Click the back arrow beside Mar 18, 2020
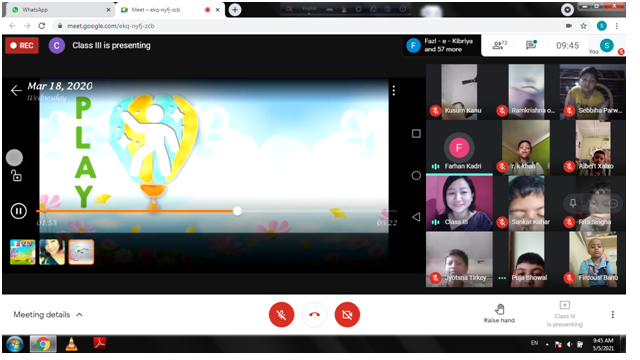Screen dimensions: 640x360 pyautogui.click(x=16, y=90)
